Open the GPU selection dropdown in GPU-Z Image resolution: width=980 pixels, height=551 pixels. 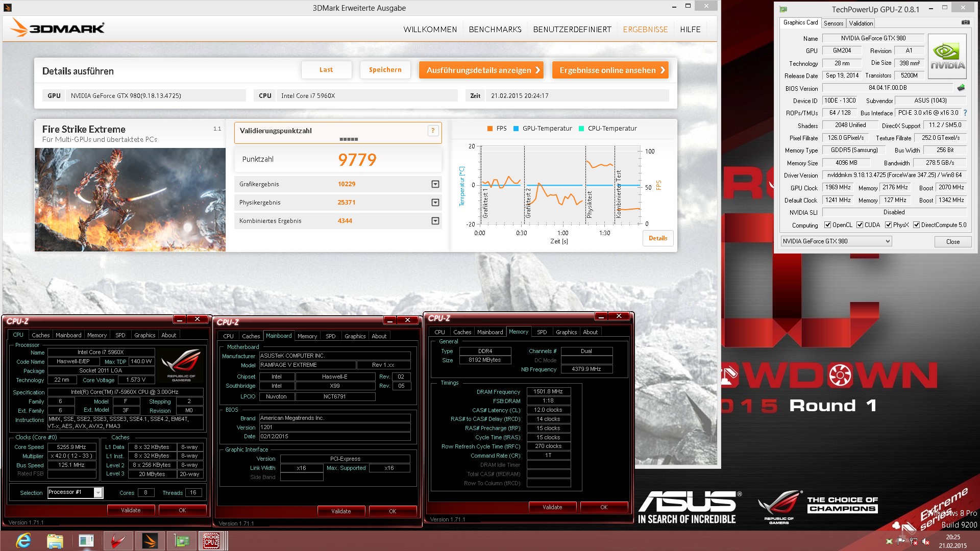(837, 241)
